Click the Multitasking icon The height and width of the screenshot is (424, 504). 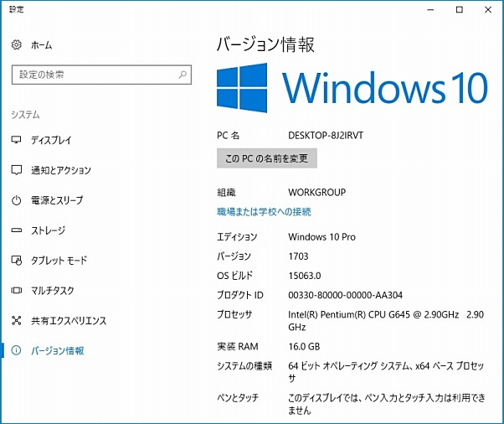point(17,291)
